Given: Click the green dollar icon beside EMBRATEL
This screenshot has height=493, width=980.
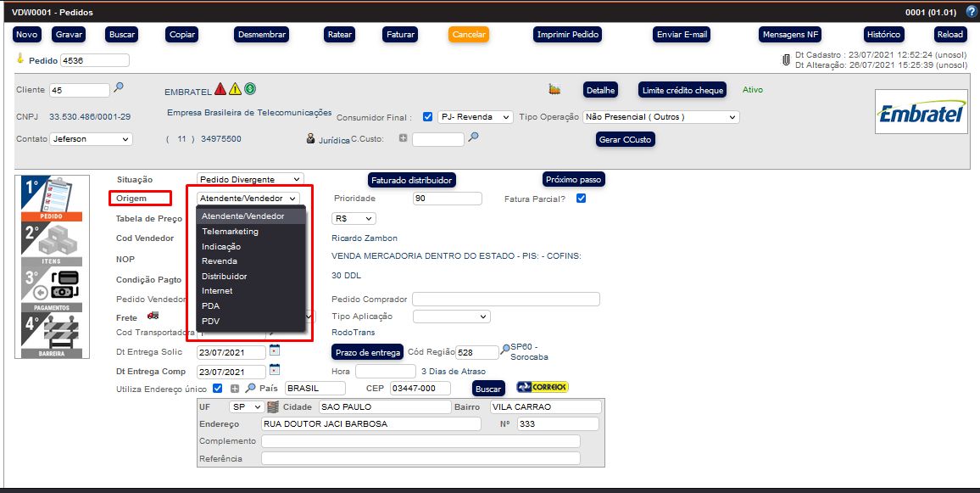Looking at the screenshot, I should point(250,89).
